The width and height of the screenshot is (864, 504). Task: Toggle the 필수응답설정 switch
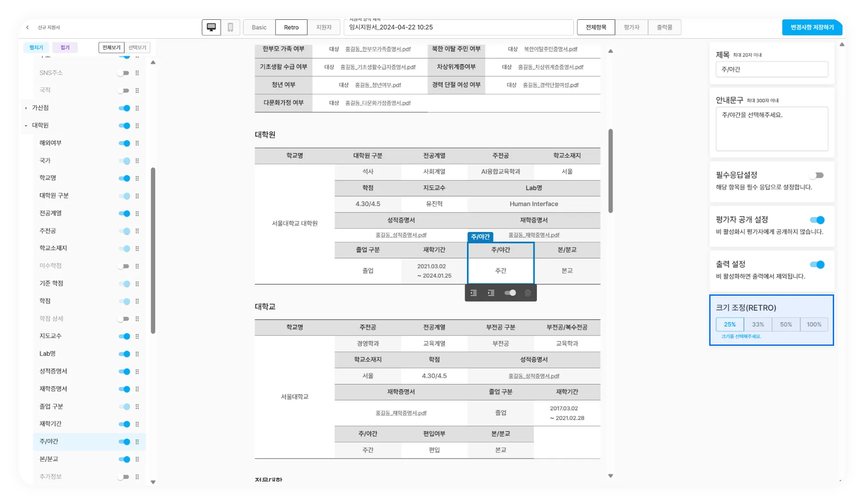[x=817, y=175]
